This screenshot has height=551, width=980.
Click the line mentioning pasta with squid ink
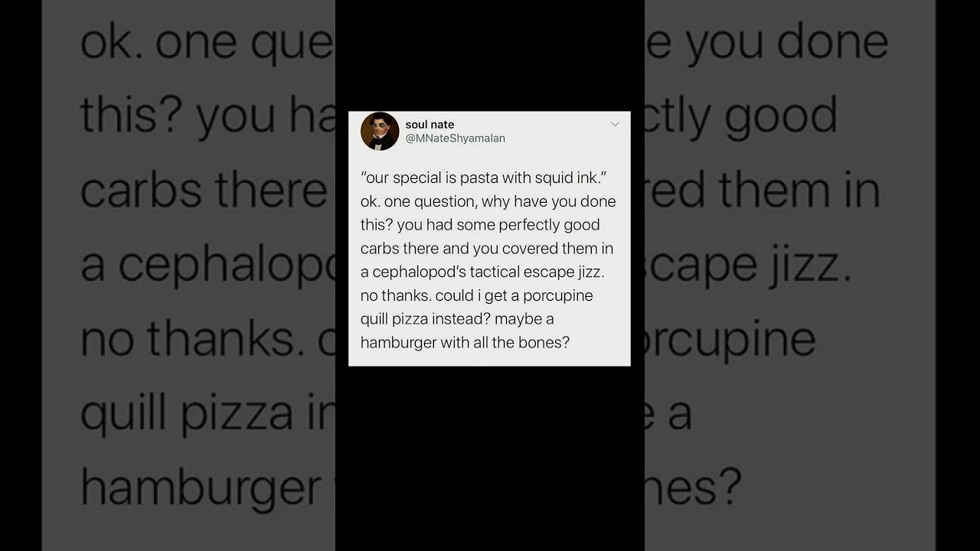coord(484,178)
